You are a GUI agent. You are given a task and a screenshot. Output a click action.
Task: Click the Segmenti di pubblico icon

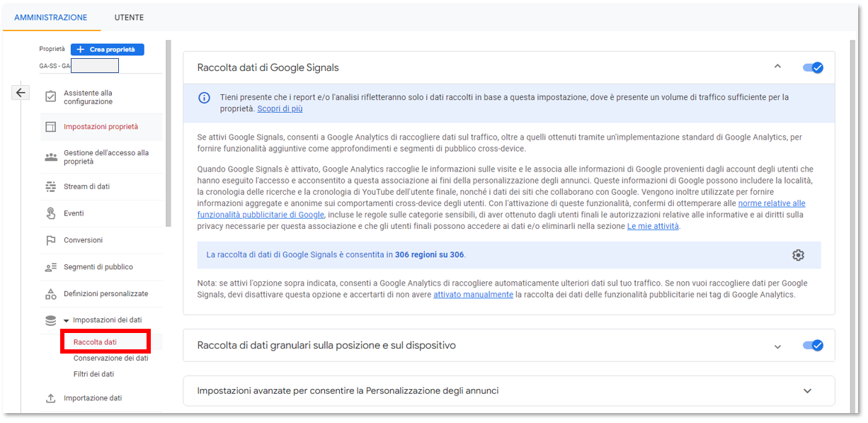(51, 267)
